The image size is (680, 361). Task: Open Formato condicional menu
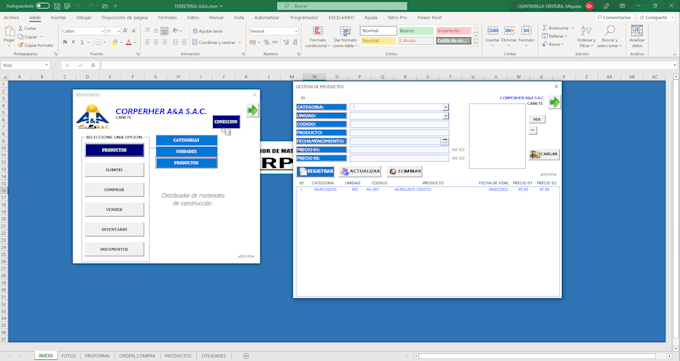click(x=317, y=37)
